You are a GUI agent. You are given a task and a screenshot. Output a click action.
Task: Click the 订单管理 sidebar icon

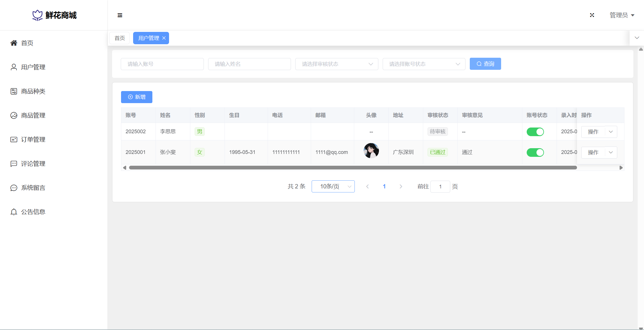pyautogui.click(x=14, y=140)
